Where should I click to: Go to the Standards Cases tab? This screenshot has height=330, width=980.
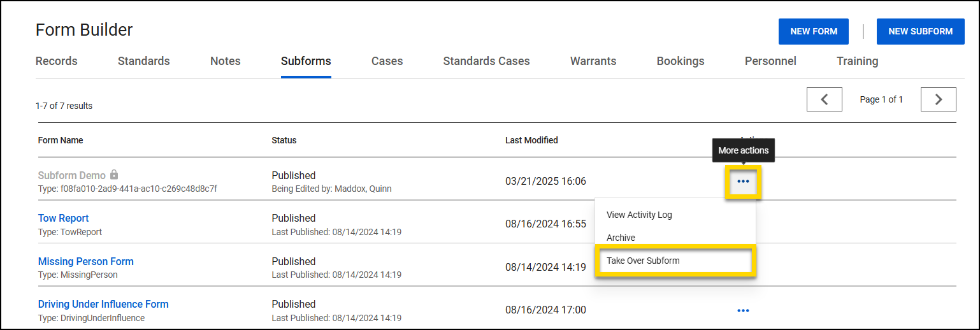[486, 61]
